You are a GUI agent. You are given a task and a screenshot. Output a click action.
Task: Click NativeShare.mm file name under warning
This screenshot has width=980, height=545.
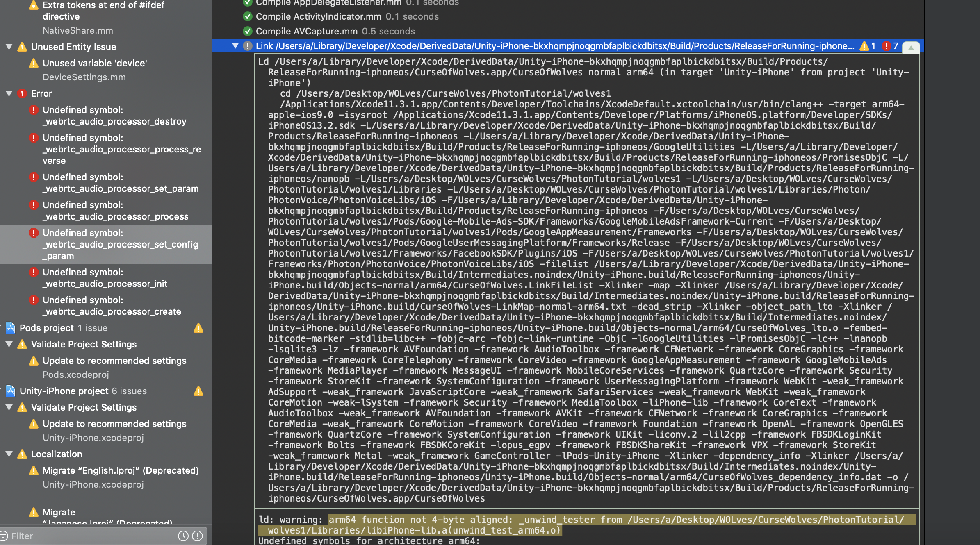[x=78, y=30]
